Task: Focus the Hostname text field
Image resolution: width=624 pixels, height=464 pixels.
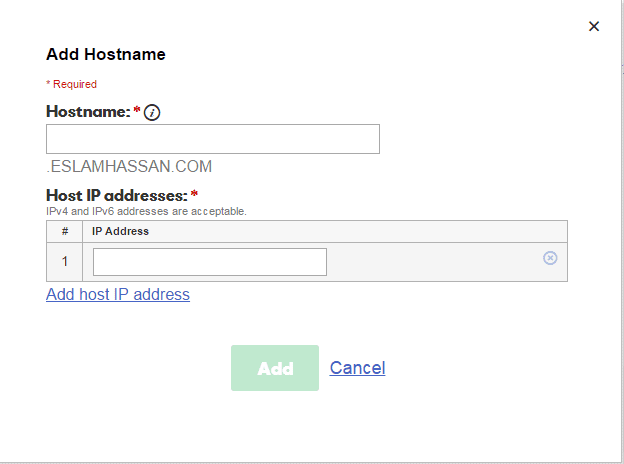Action: pos(213,139)
